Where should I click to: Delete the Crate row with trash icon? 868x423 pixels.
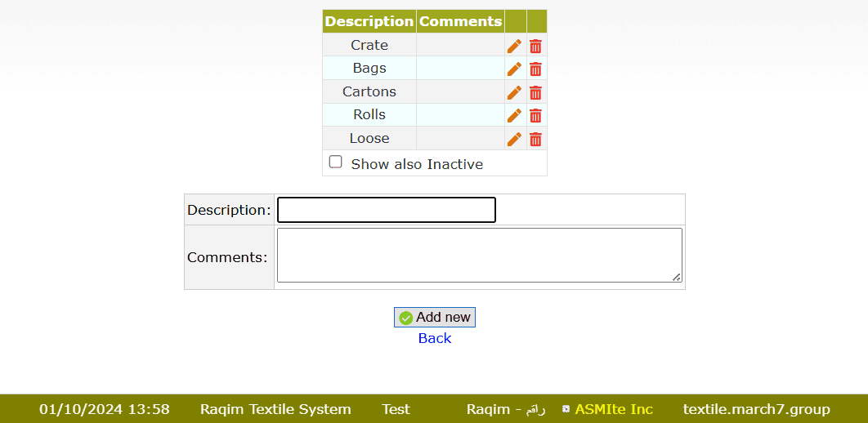point(535,46)
